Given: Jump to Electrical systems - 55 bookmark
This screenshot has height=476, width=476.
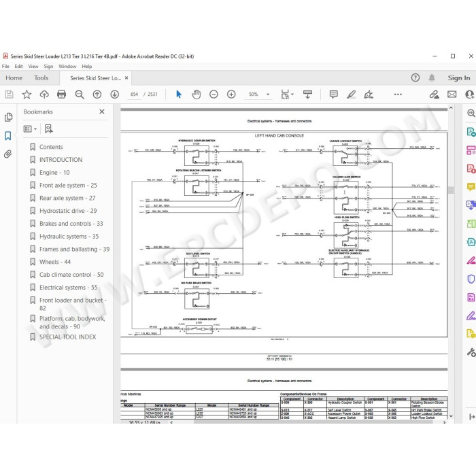Looking at the screenshot, I should [x=68, y=287].
